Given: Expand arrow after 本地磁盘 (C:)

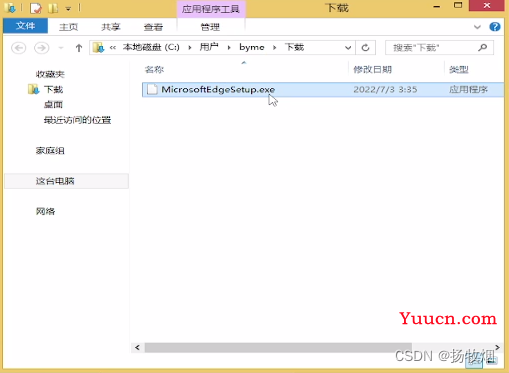Looking at the screenshot, I should [190, 48].
